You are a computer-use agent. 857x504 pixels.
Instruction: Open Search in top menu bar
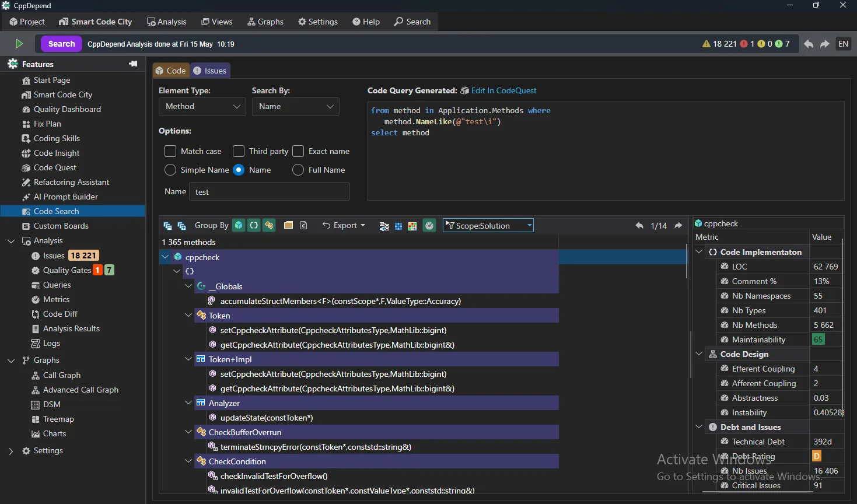pyautogui.click(x=412, y=22)
